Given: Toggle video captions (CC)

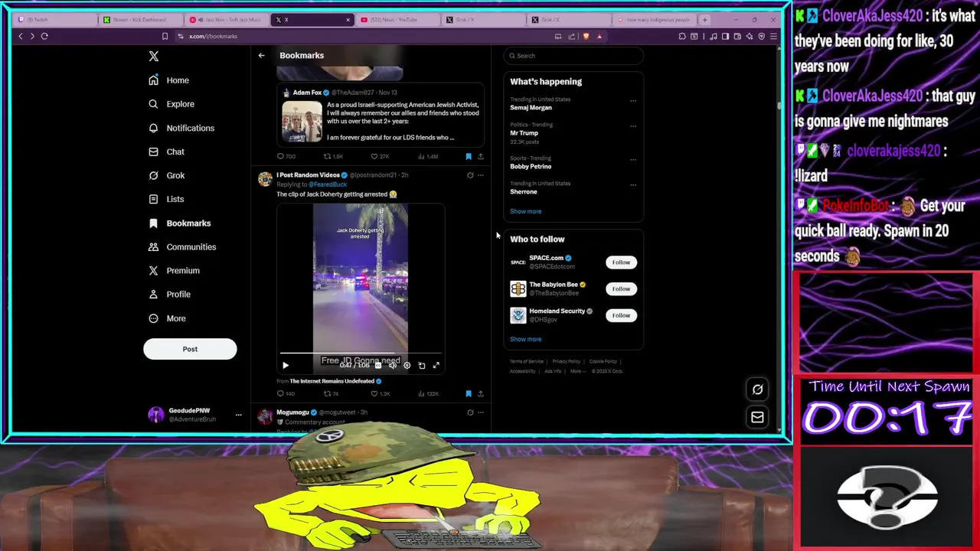Looking at the screenshot, I should click(x=377, y=366).
